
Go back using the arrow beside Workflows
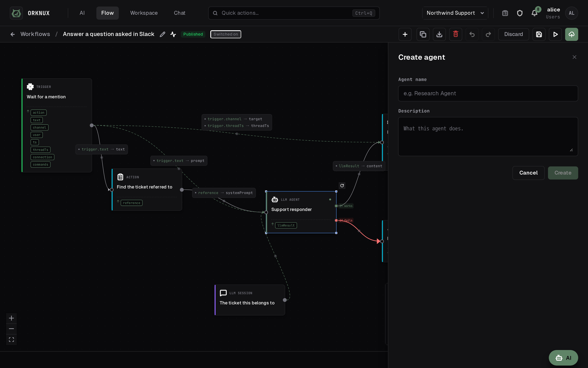tap(13, 34)
